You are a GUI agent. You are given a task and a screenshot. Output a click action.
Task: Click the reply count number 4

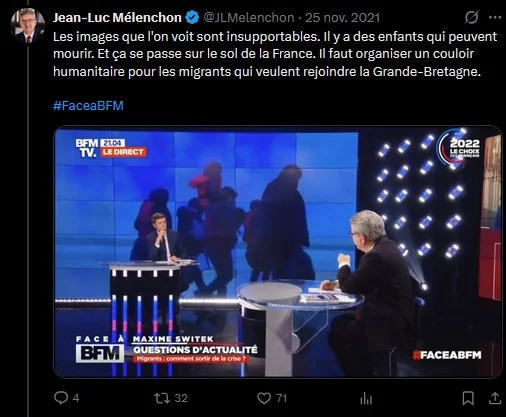click(76, 398)
